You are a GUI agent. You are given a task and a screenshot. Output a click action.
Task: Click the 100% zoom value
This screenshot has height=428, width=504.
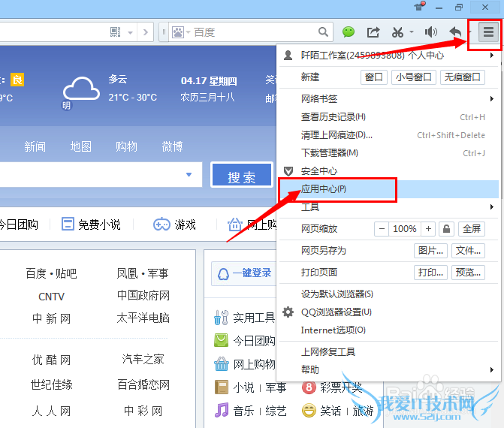405,229
